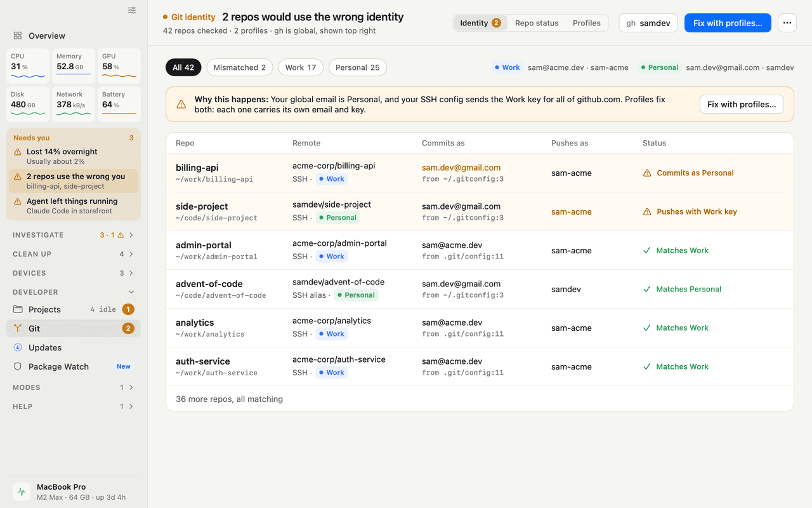Open '2 repos use the wrong you' alert
812x508 pixels.
(x=74, y=181)
